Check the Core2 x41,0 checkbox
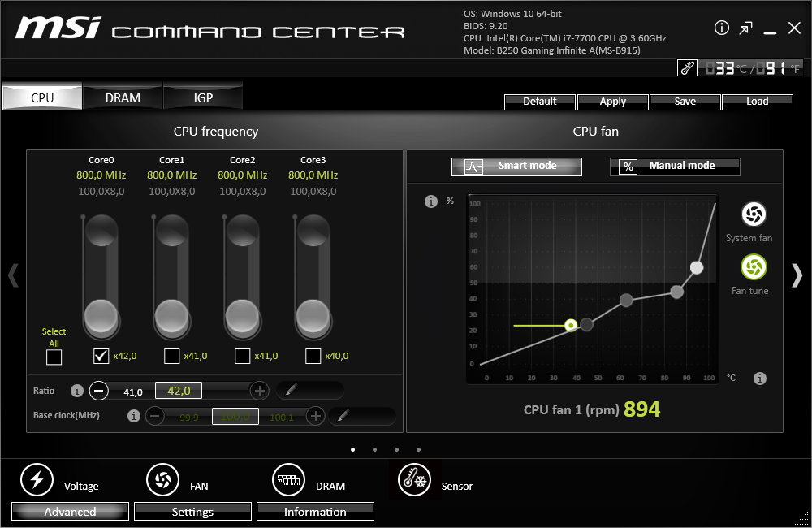The image size is (812, 528). point(242,356)
